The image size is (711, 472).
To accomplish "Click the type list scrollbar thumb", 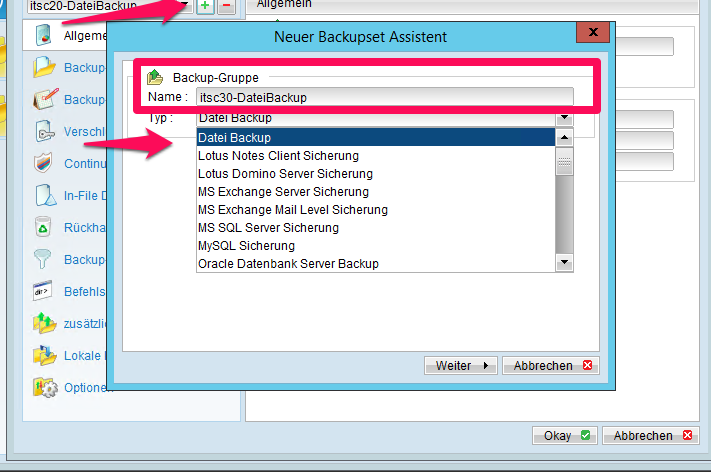I will pos(564,161).
